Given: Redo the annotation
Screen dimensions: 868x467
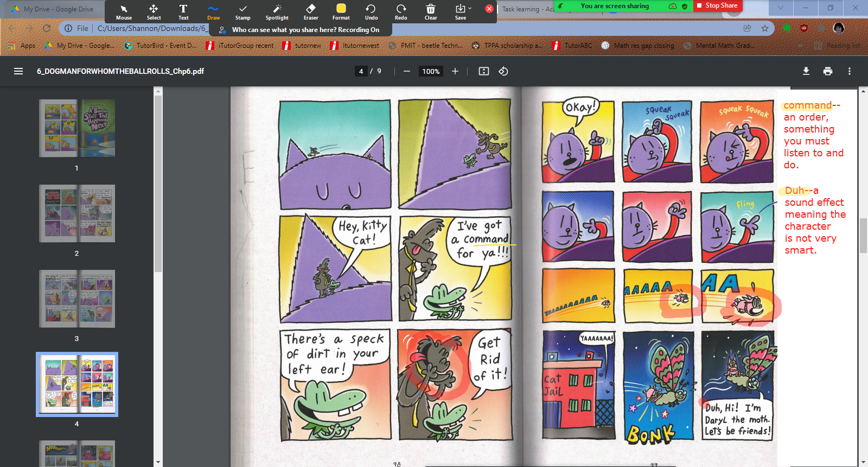Looking at the screenshot, I should pos(401,12).
